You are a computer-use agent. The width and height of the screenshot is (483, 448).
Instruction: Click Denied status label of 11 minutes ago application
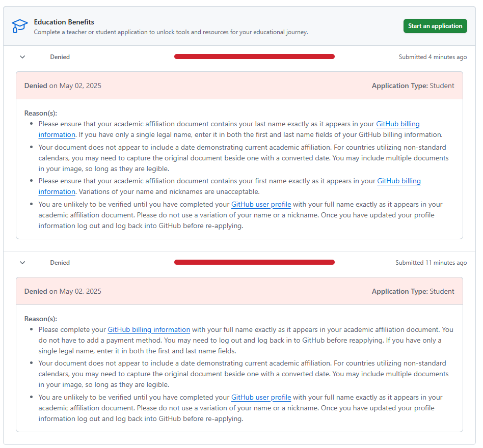(60, 263)
